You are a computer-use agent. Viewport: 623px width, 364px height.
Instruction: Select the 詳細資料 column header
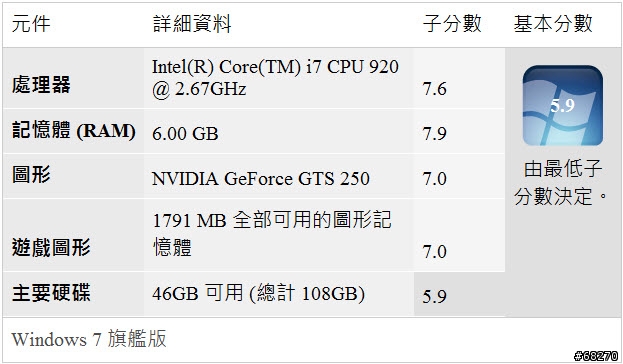point(192,23)
